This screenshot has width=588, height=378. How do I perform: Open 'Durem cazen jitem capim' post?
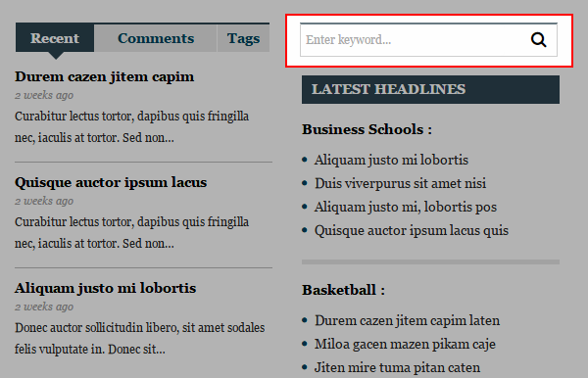pyautogui.click(x=104, y=76)
